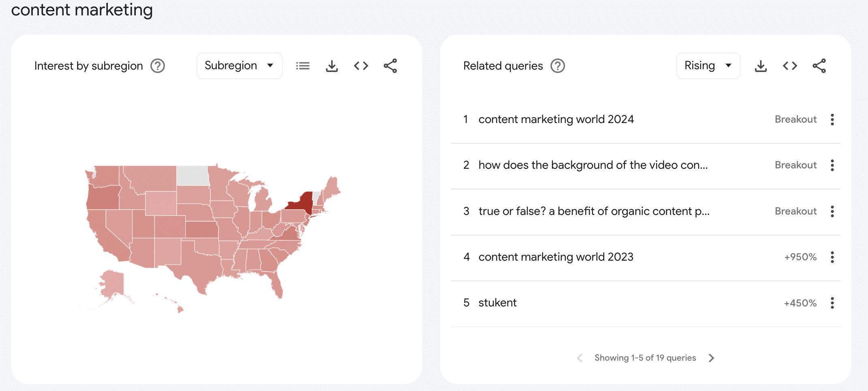Share the Interest by subregion card
868x391 pixels.
tap(390, 66)
